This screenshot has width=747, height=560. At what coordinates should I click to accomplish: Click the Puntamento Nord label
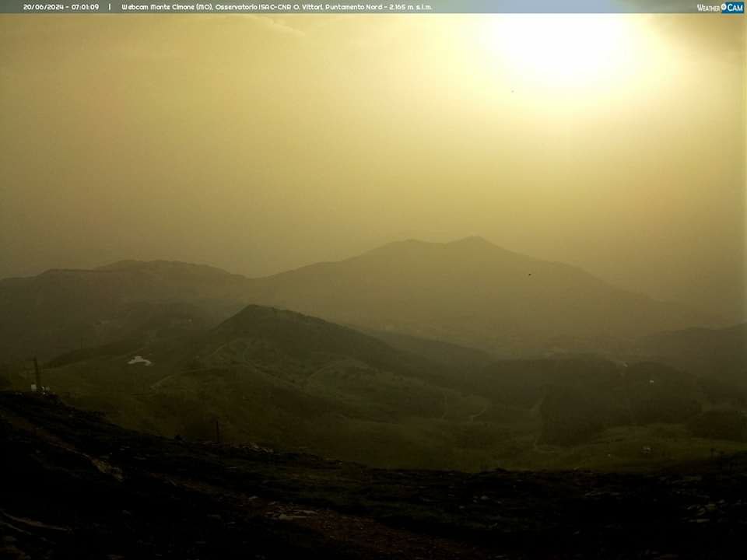pyautogui.click(x=356, y=7)
